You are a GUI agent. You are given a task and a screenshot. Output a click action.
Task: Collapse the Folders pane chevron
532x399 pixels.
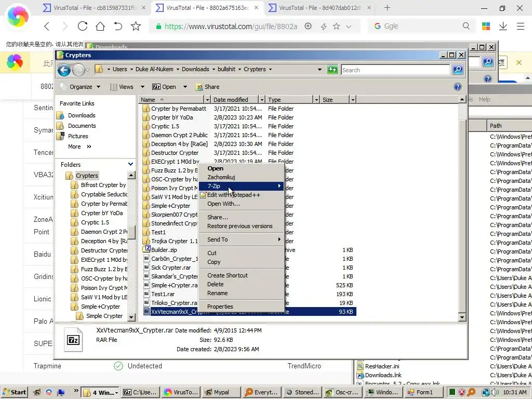click(x=130, y=164)
